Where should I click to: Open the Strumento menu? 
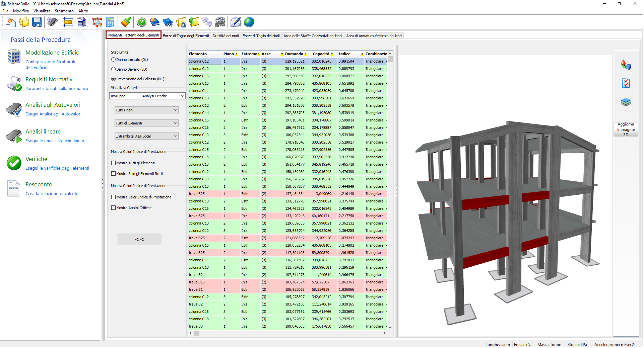click(64, 11)
